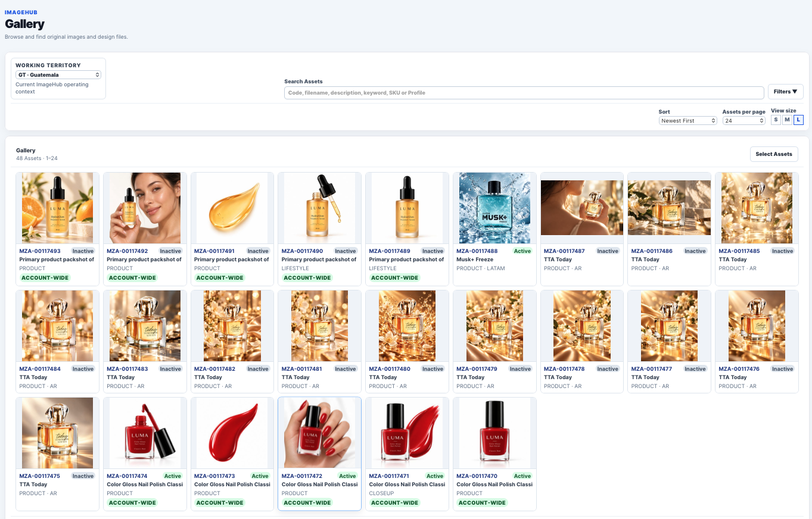
Task: Open the model-holding-serum image MZA-00117492
Action: tap(145, 208)
